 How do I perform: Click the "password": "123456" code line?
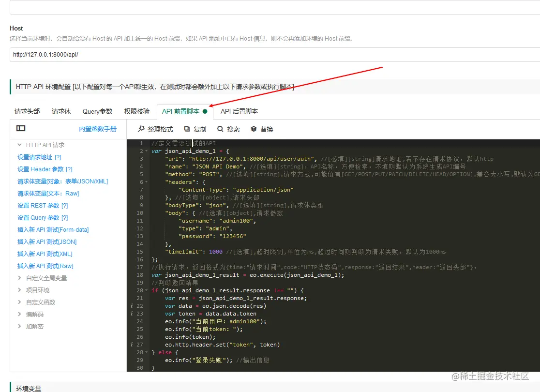[x=212, y=236]
